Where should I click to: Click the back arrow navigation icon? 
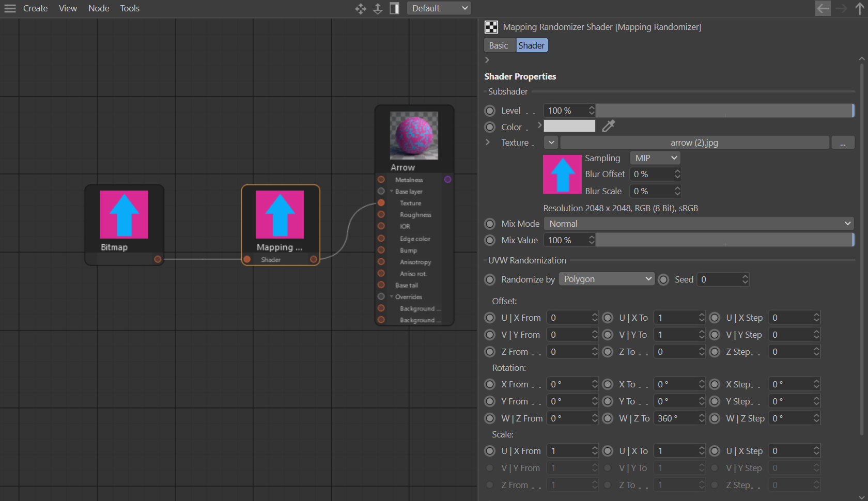tap(823, 8)
